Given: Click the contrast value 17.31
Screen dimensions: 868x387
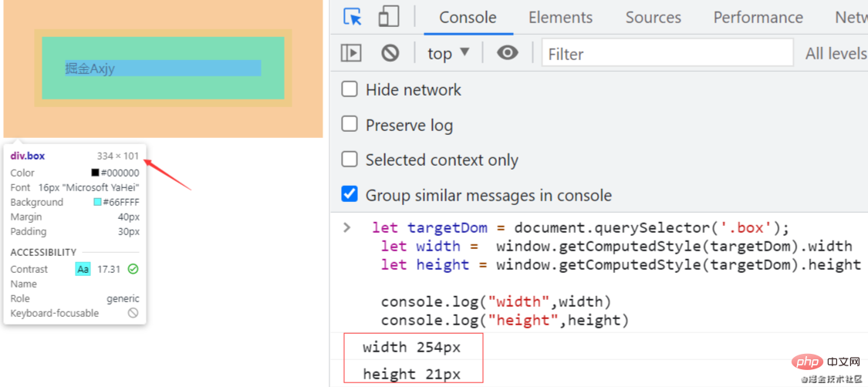Looking at the screenshot, I should click(109, 269).
